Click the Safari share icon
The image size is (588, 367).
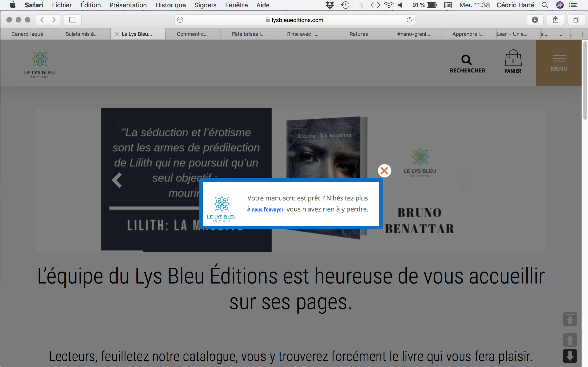(555, 20)
